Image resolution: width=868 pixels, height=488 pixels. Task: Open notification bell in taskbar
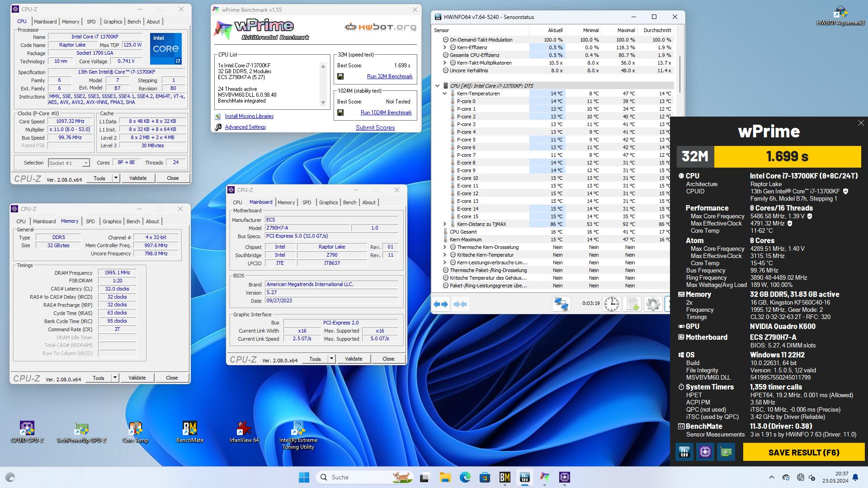coord(855,477)
